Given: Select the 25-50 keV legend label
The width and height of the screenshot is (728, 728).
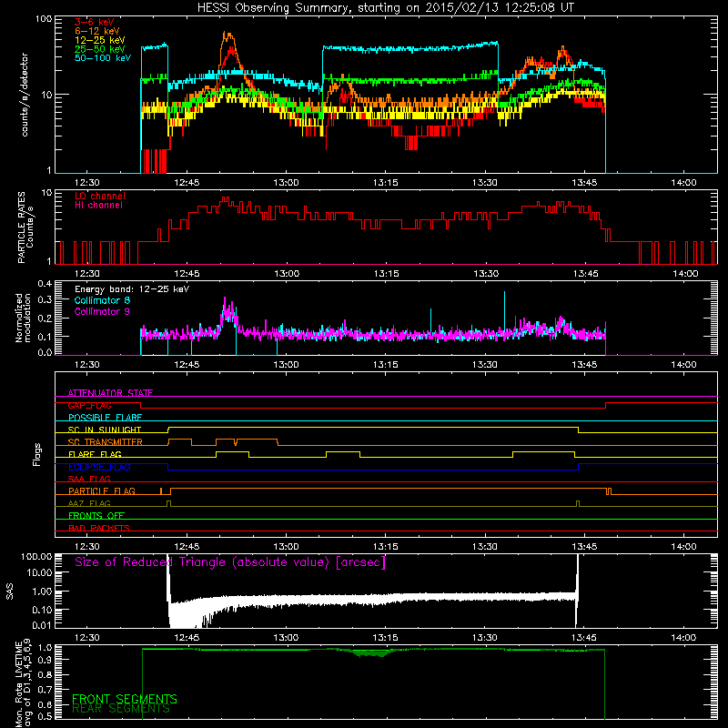Looking at the screenshot, I should (x=100, y=49).
